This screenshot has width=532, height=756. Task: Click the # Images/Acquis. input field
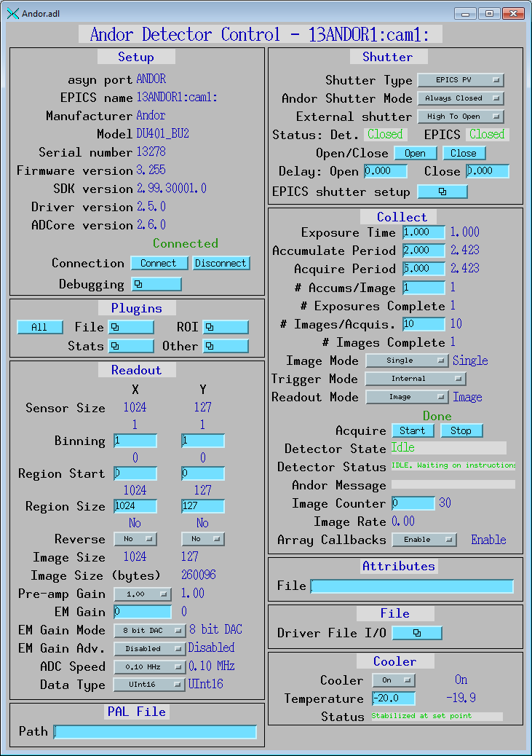424,323
